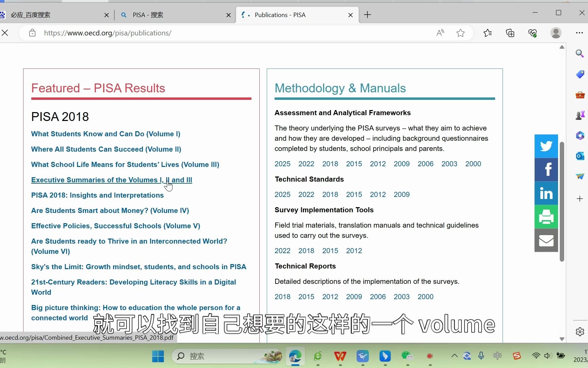
Task: Share page on LinkedIn
Action: click(546, 193)
